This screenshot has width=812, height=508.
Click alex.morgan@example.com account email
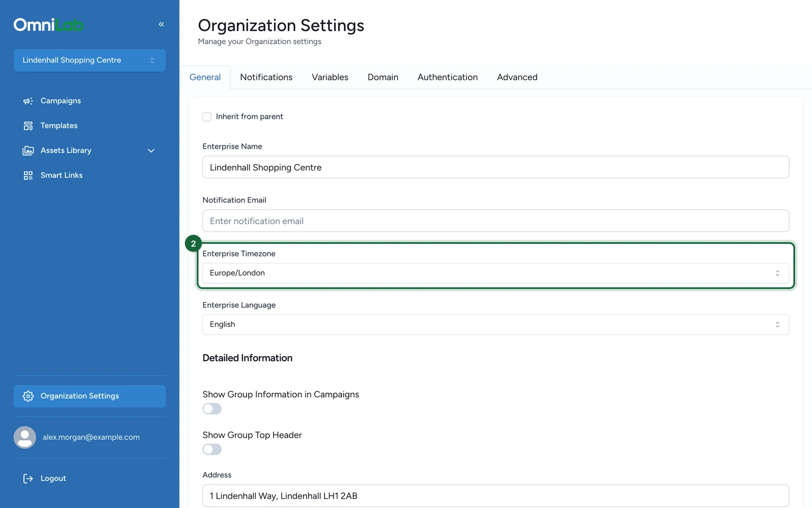[91, 437]
